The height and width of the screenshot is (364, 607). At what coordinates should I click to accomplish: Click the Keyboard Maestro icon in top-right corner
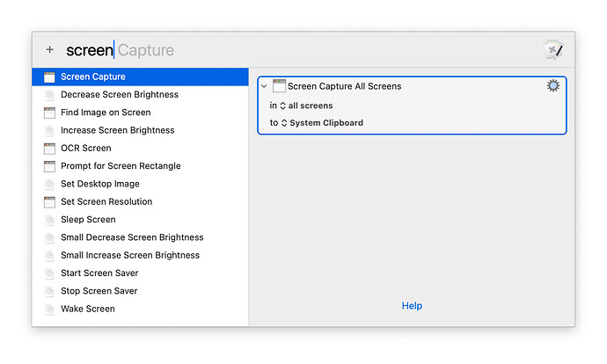(552, 51)
